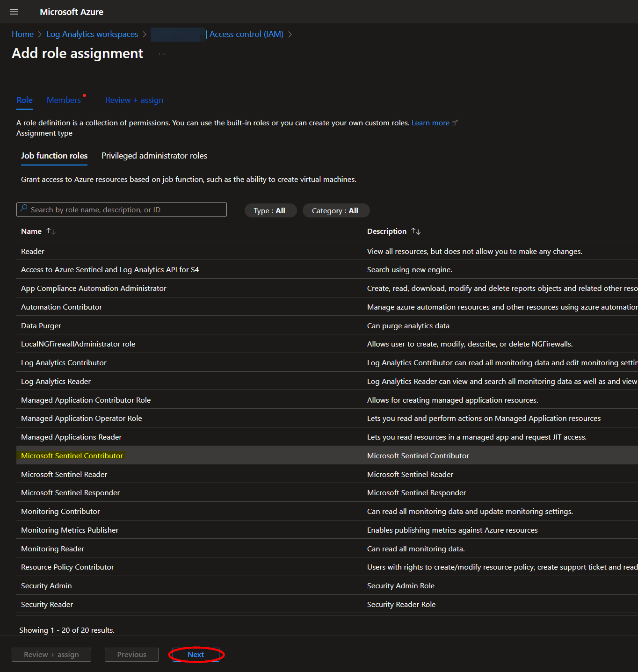Select Resource Policy Contributor role
Viewport: 638px width, 672px height.
click(327, 567)
